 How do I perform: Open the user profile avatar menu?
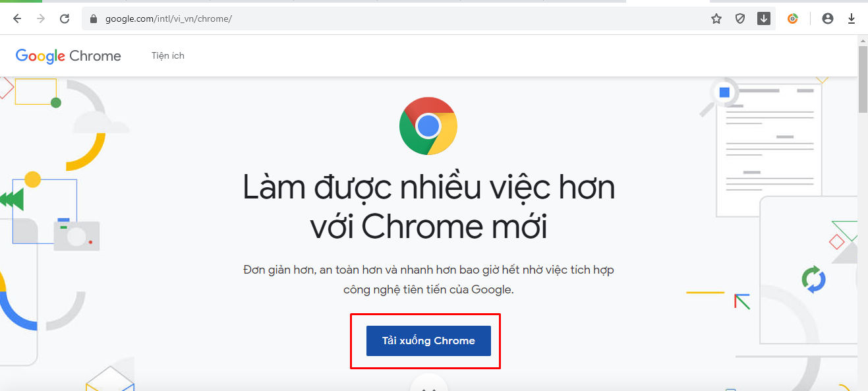(828, 18)
